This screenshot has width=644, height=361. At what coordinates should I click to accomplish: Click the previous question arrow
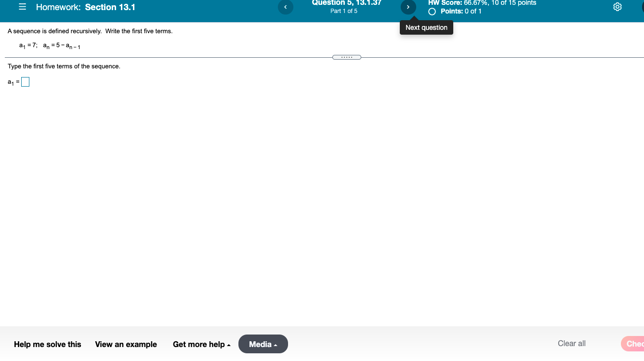[285, 7]
